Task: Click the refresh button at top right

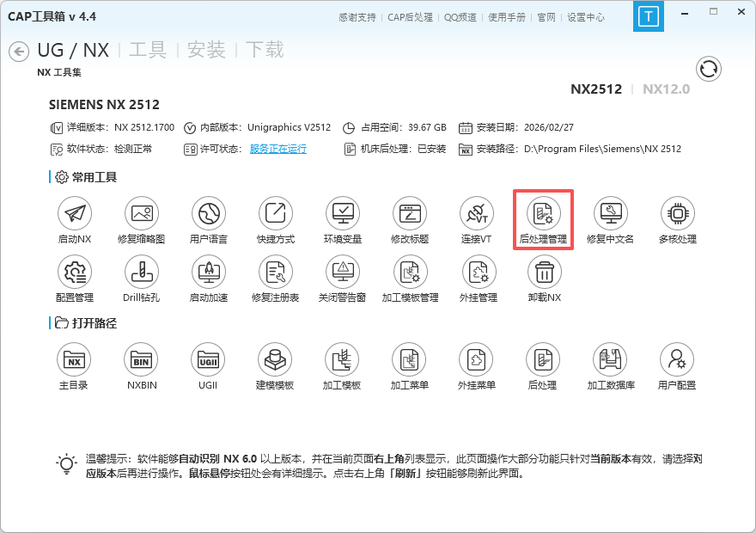Action: 708,70
